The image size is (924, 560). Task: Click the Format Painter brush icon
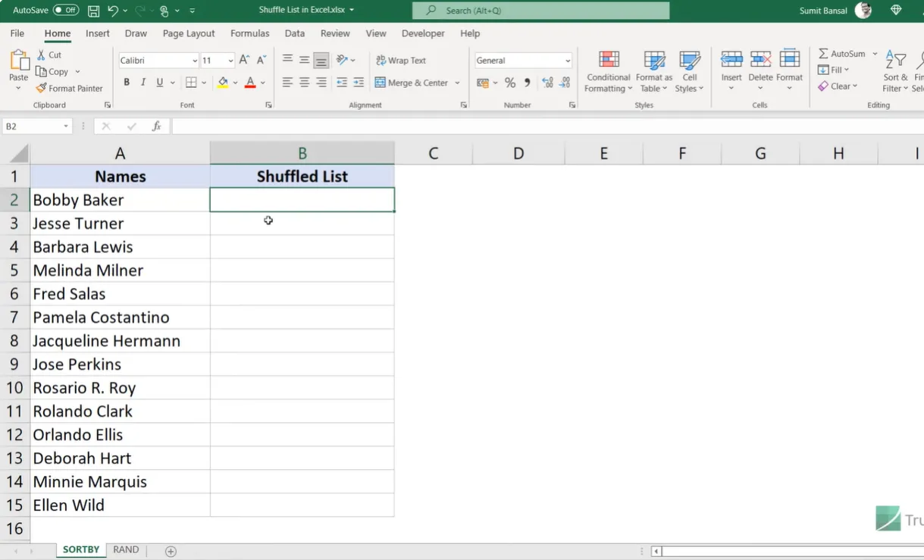[42, 89]
